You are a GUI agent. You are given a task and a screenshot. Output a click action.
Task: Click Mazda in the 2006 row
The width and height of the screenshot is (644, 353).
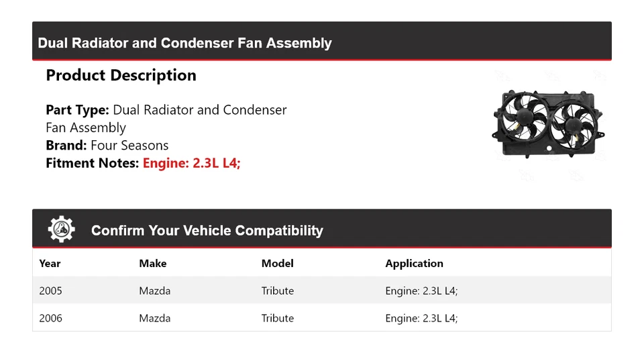tap(154, 318)
